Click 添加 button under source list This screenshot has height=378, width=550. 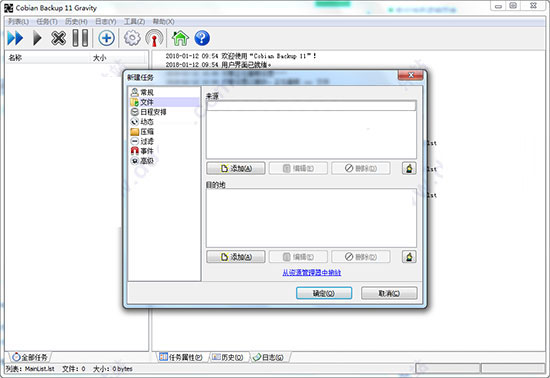236,168
